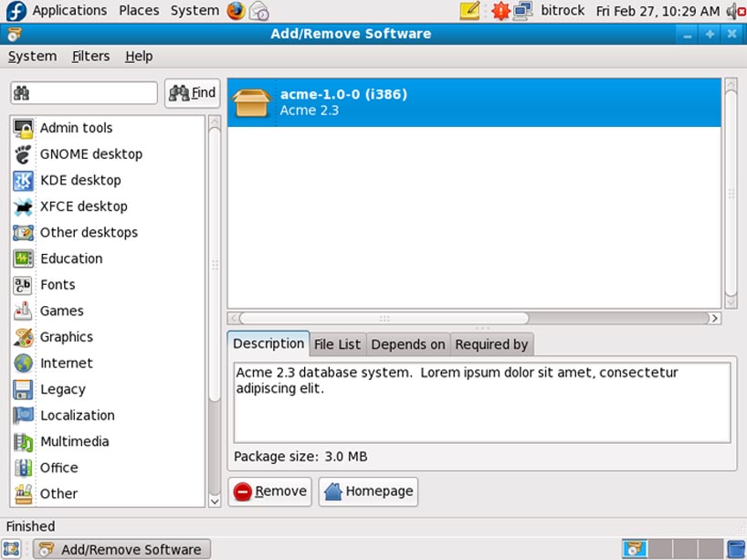Open the Graphics palette category icon

(x=24, y=337)
